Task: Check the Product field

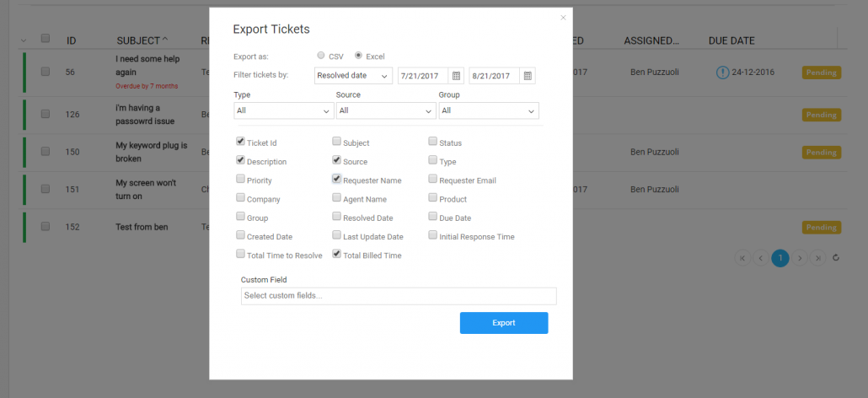Action: coord(433,197)
